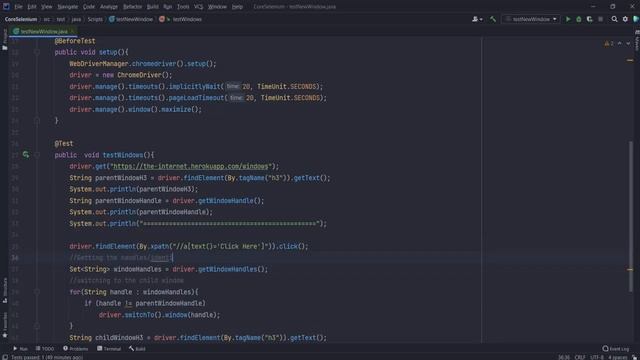Open the TODO tool window
Viewport: 640px width, 360px height.
click(45, 349)
